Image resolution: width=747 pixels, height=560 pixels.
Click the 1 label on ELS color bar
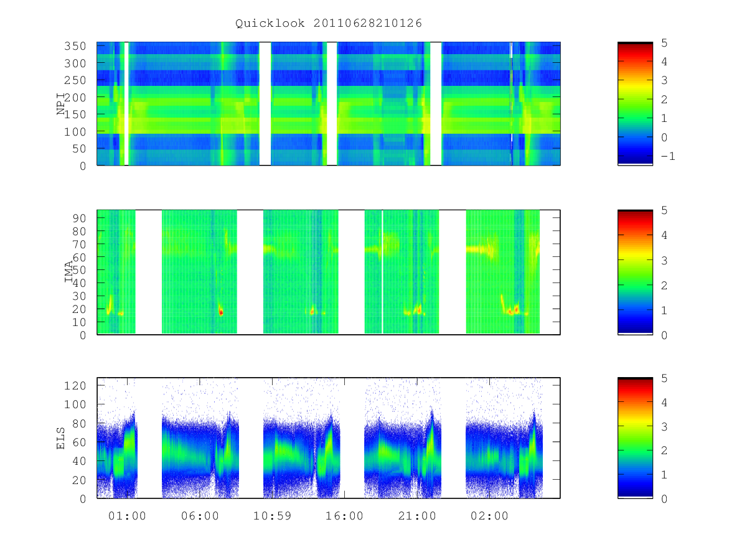coord(665,475)
